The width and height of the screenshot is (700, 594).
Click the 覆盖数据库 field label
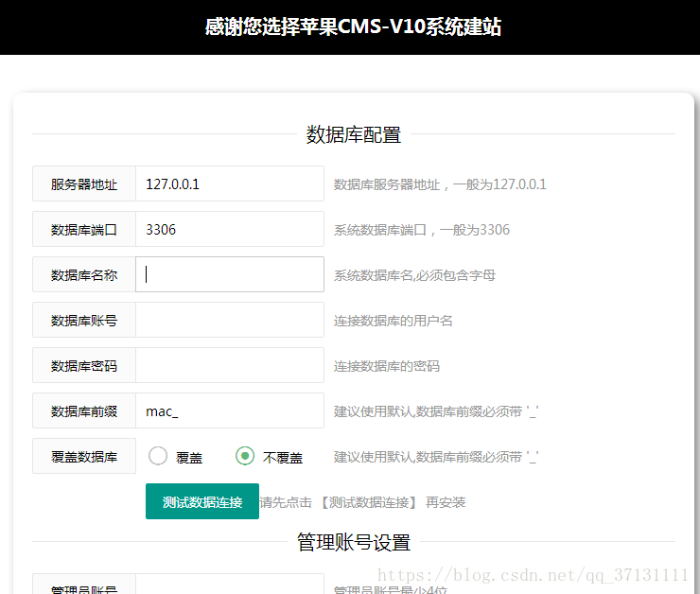point(84,457)
